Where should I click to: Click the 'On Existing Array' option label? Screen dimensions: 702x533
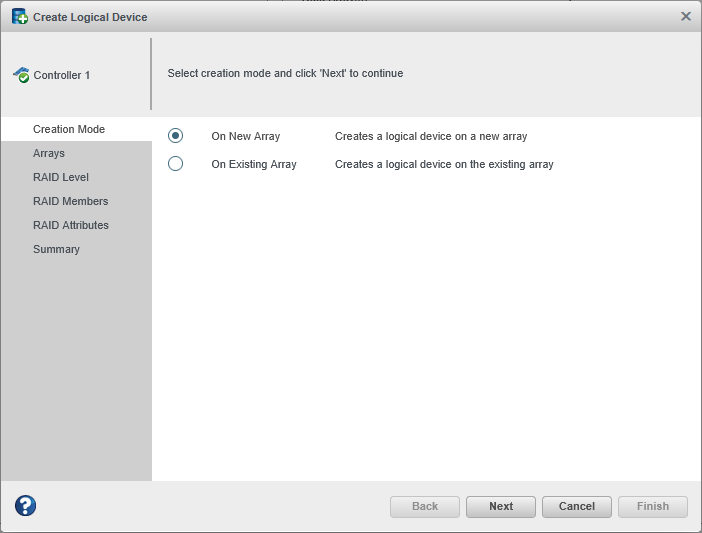[254, 164]
